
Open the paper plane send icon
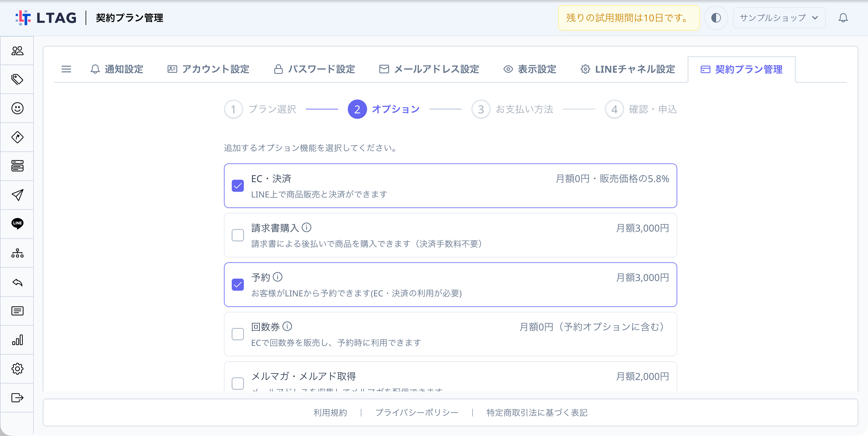point(17,195)
